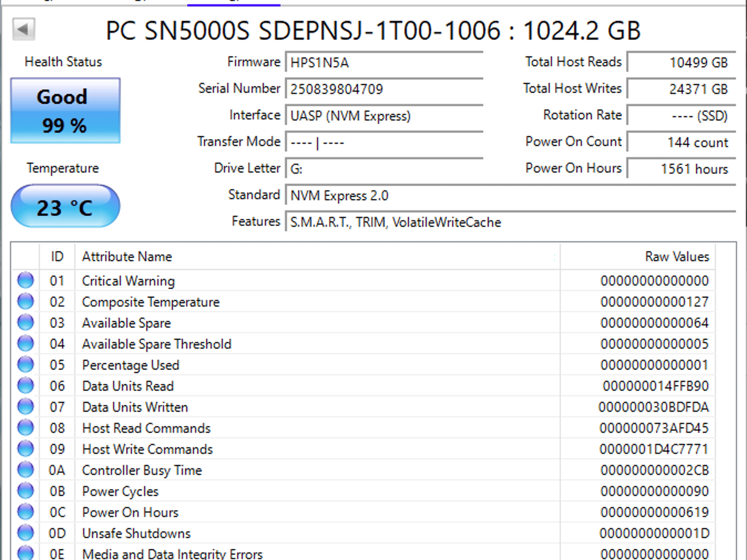Click the previous disk arrow button
Image resolution: width=747 pixels, height=560 pixels.
[24, 29]
